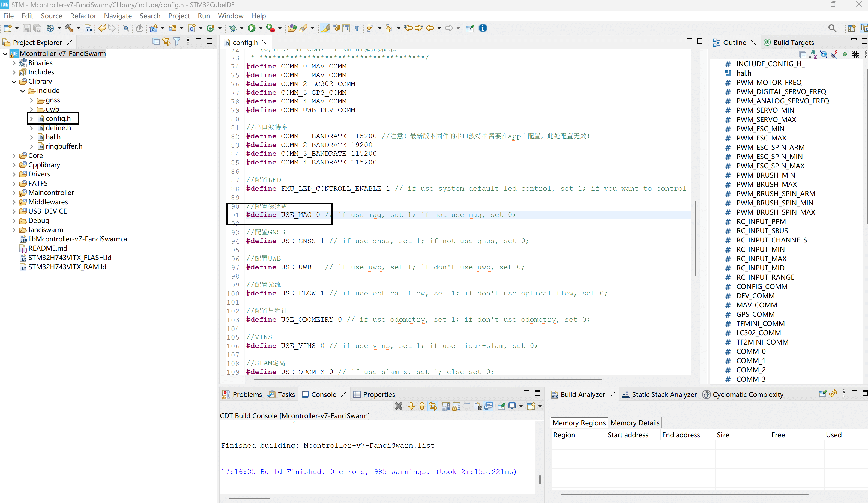Open the Navigate menu
This screenshot has height=503, width=868.
[x=118, y=16]
